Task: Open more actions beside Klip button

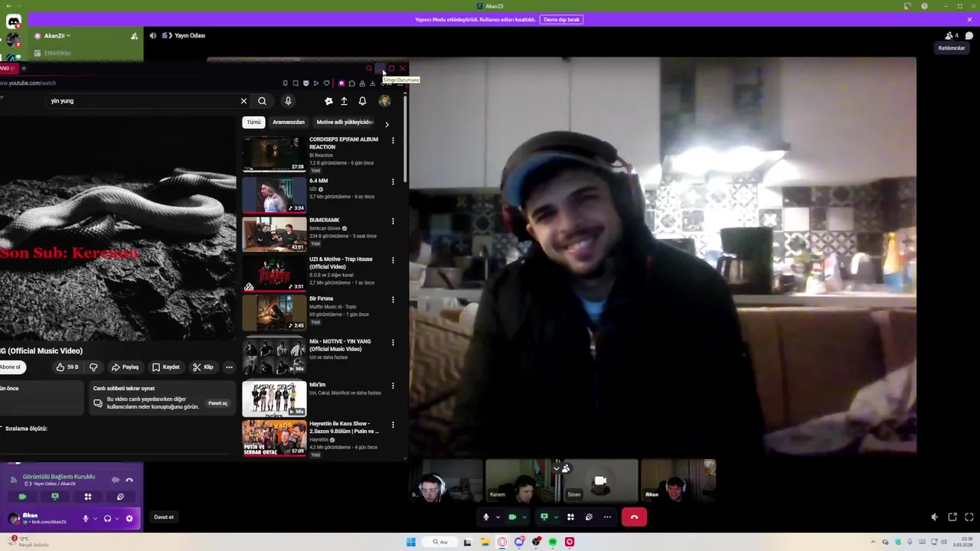Action: (229, 367)
